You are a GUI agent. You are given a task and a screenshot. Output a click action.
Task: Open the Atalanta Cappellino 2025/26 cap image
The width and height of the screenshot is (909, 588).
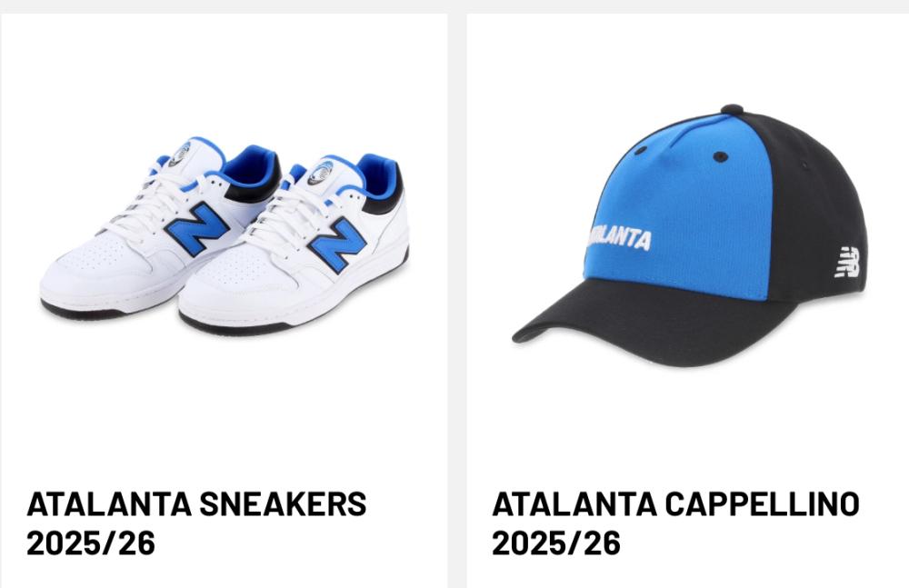click(690, 235)
